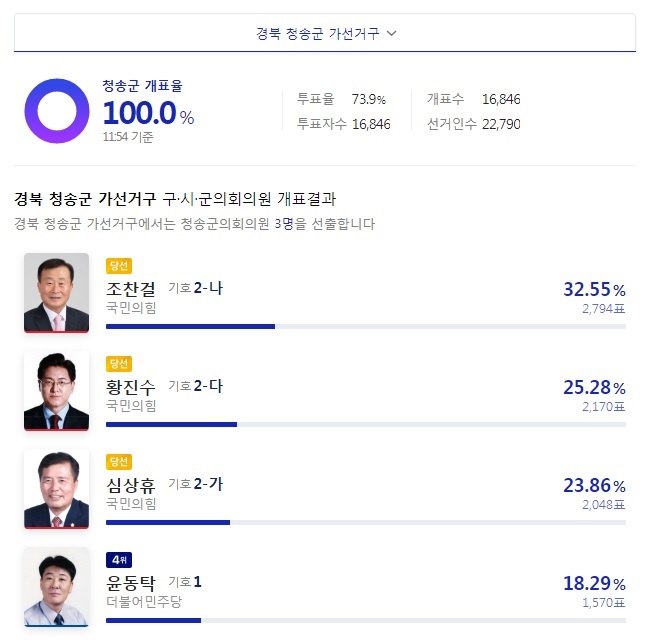
Task: Click the 100.0% 개표율 figure
Action: coord(149,113)
